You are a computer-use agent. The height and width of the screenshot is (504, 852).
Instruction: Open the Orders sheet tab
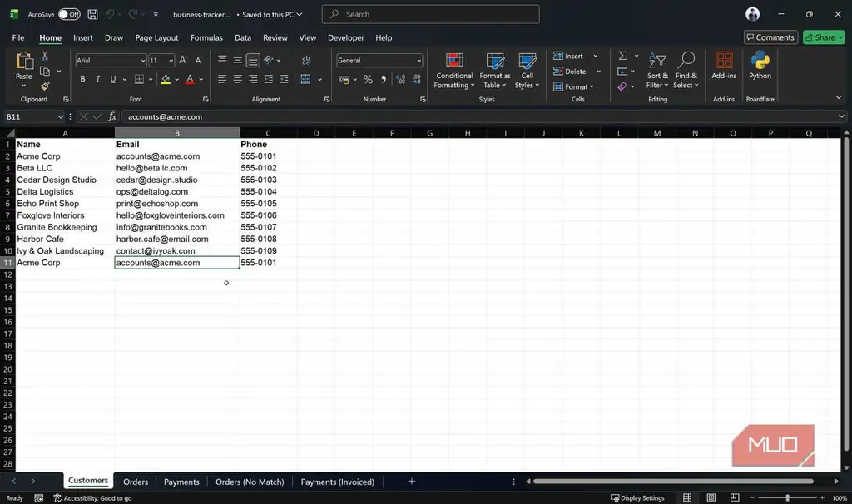(136, 482)
